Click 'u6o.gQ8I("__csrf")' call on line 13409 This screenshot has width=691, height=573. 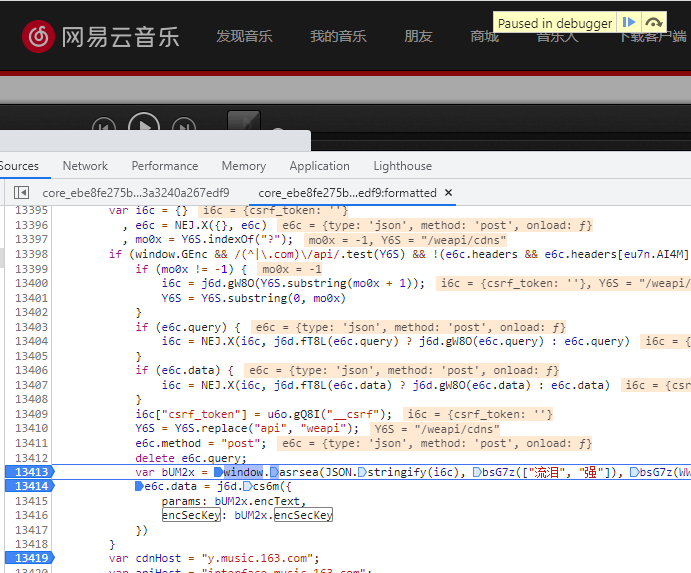(x=326, y=414)
